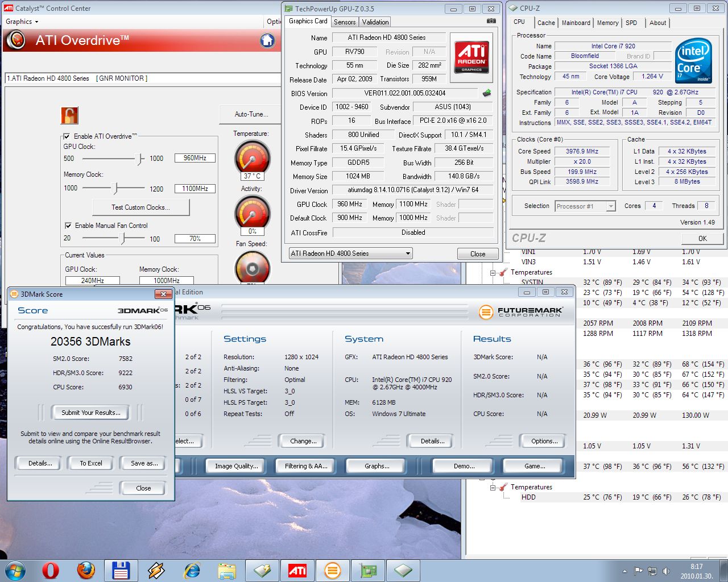728x582 pixels.
Task: Click Demo button in 3DMark06
Action: (x=464, y=466)
